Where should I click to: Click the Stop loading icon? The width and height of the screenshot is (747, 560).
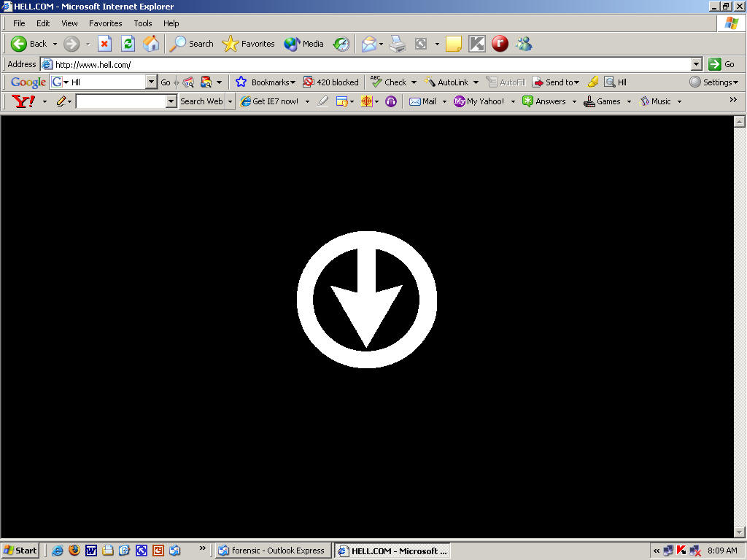tap(104, 44)
